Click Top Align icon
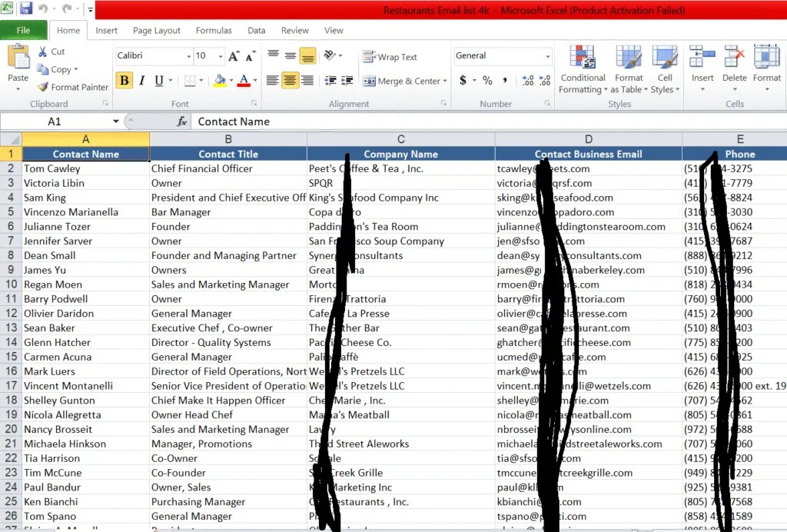Viewport: 787px width, 532px height. 273,55
